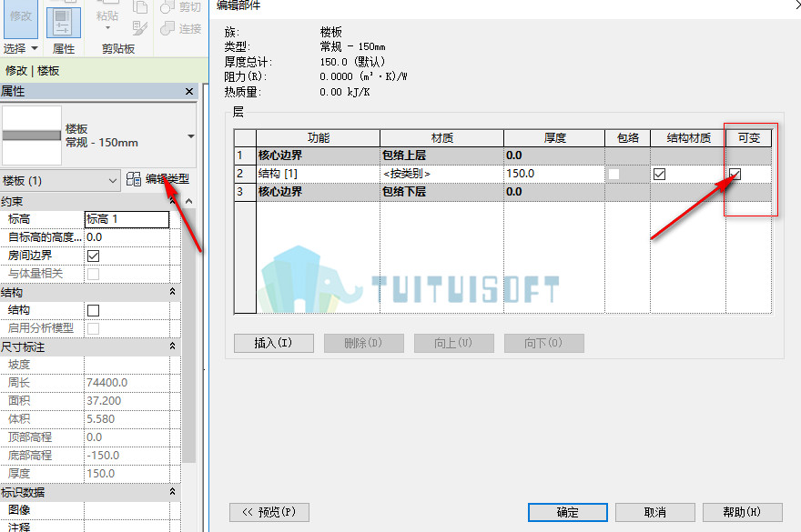Click the 周长 value 74400.0

coord(127,383)
